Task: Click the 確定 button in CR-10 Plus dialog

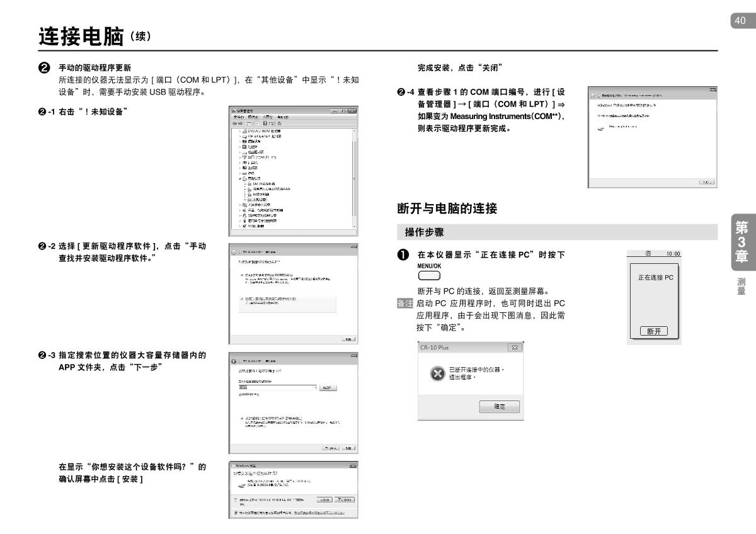Action: click(x=499, y=406)
